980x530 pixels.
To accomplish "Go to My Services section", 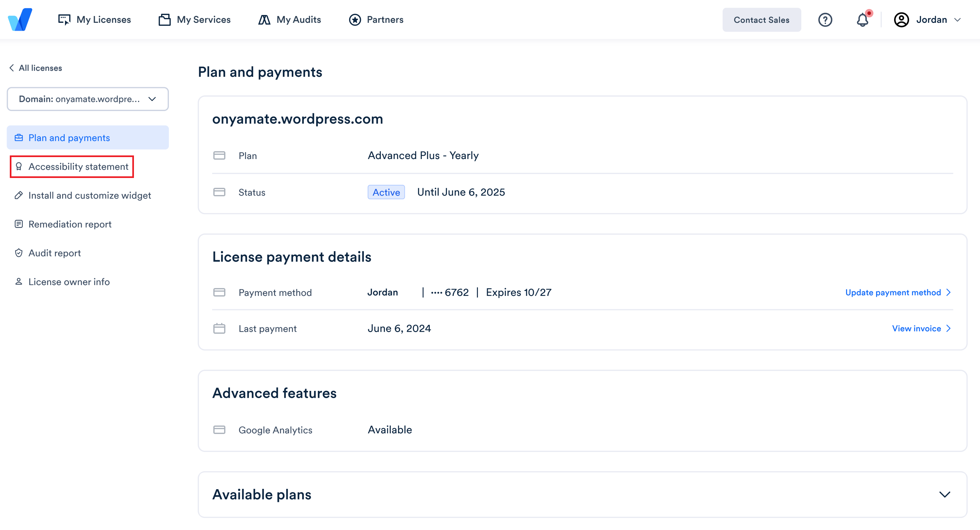I will 204,19.
